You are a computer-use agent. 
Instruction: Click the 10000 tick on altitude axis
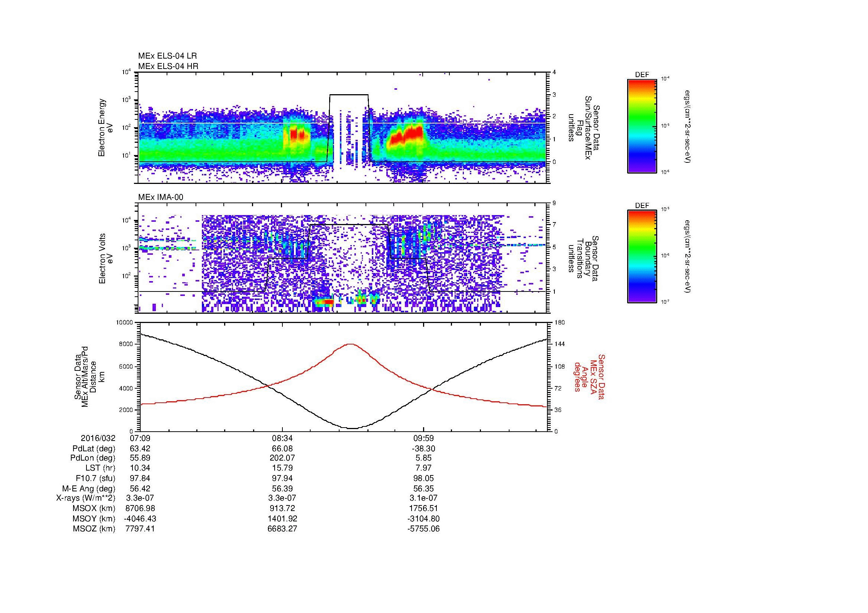point(125,323)
